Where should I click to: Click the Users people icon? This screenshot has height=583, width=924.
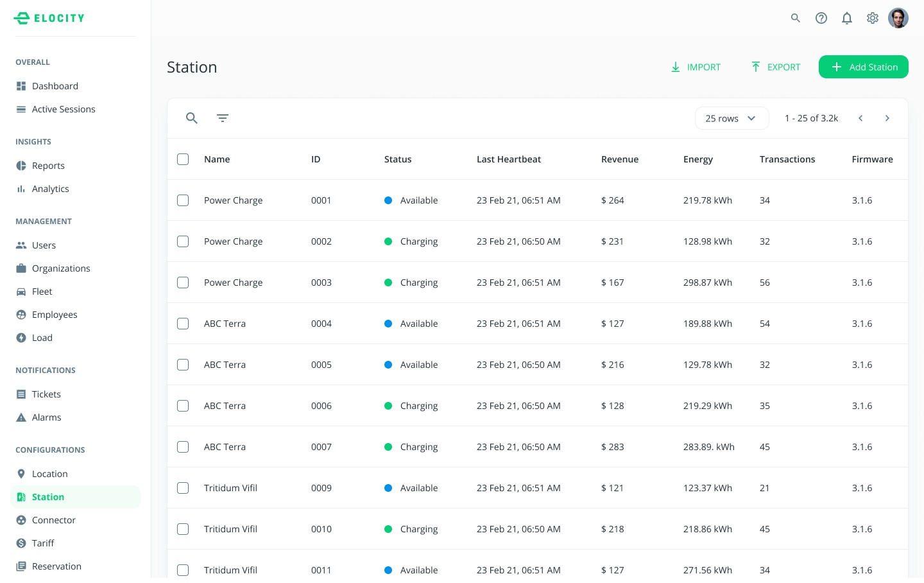[21, 245]
